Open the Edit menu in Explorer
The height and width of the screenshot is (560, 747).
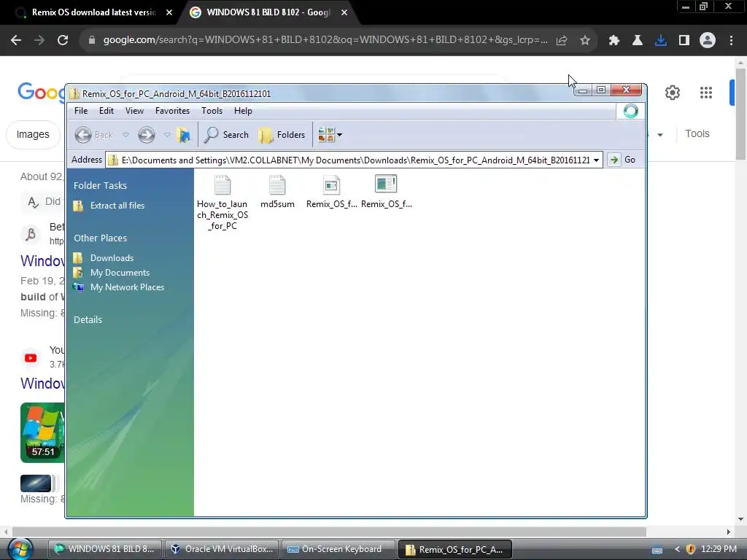coord(107,111)
